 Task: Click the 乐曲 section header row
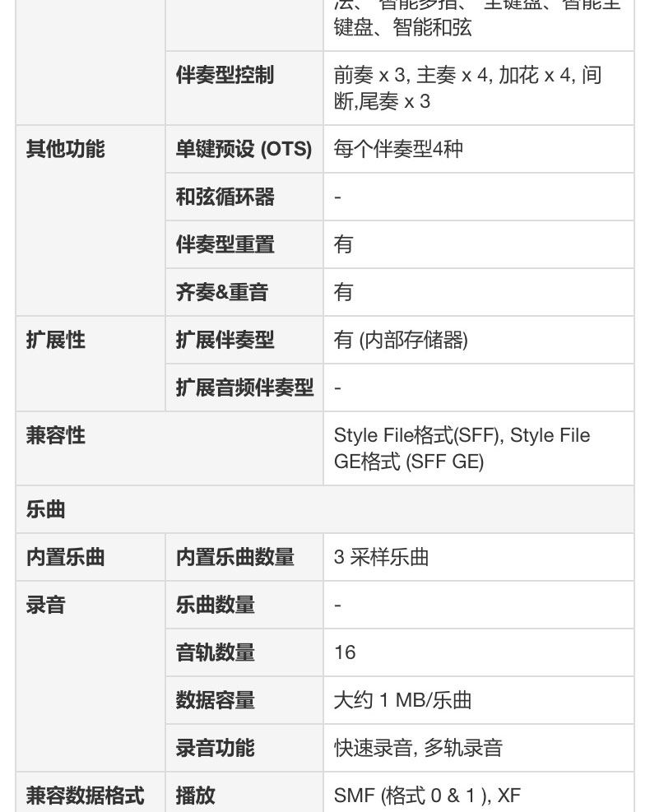click(x=46, y=510)
